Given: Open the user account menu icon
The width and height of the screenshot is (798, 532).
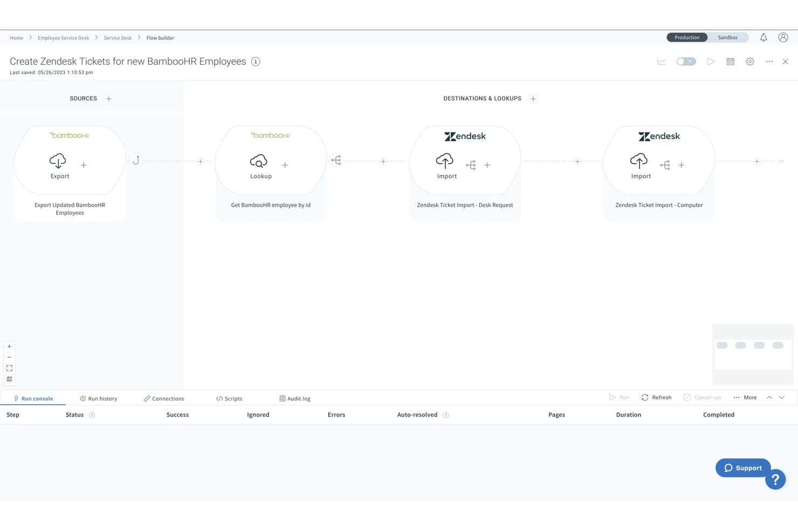Looking at the screenshot, I should 783,37.
